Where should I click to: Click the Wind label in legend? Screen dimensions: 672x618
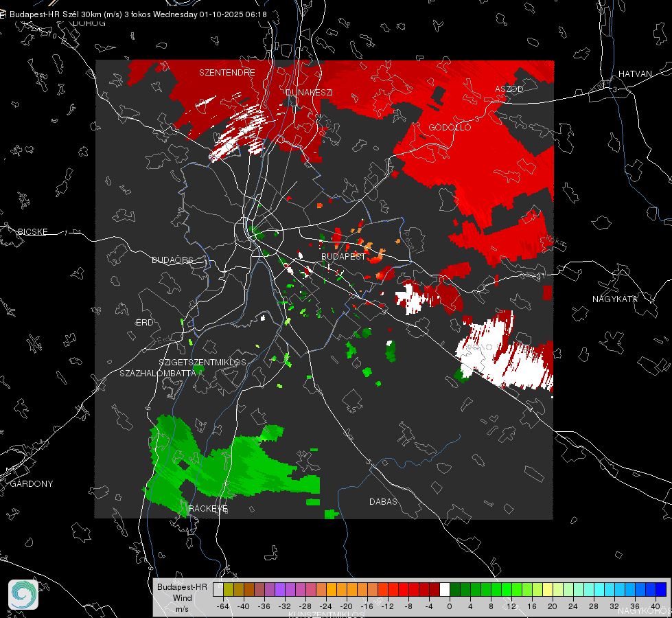(182, 597)
